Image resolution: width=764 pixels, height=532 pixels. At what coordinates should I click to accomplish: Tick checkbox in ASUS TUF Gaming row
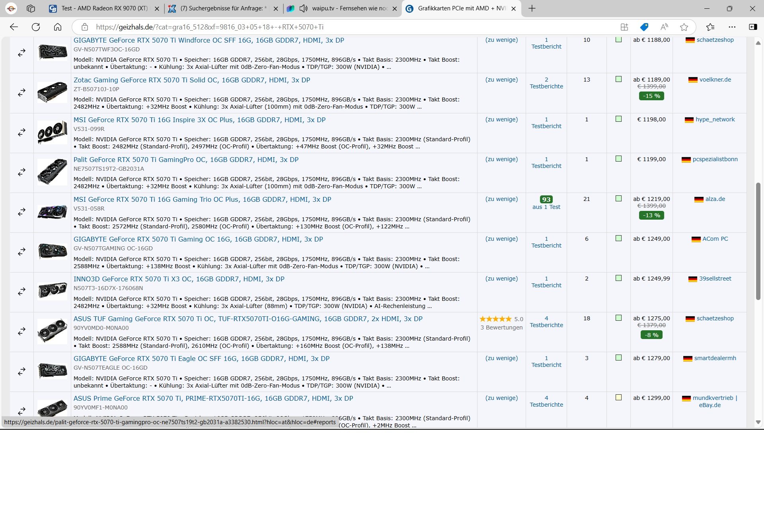tap(618, 318)
